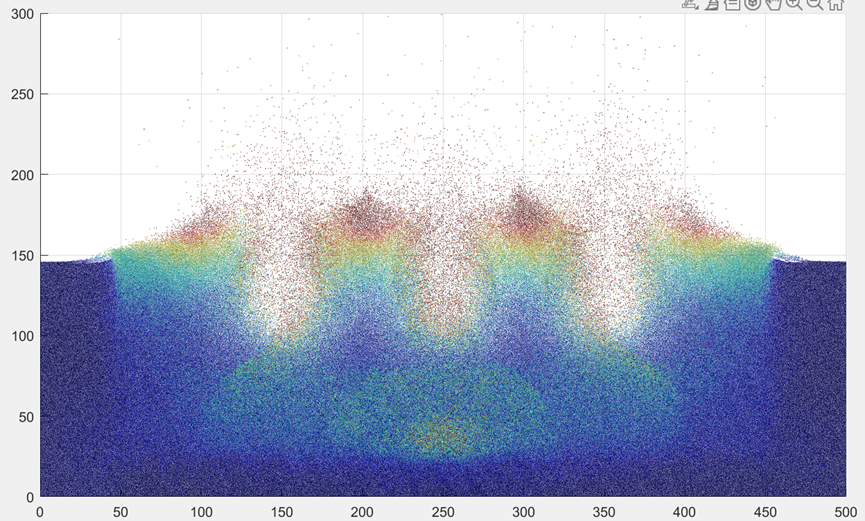Click the x-axis tick label 450
Viewport: 865px width, 521px height.
(765, 512)
